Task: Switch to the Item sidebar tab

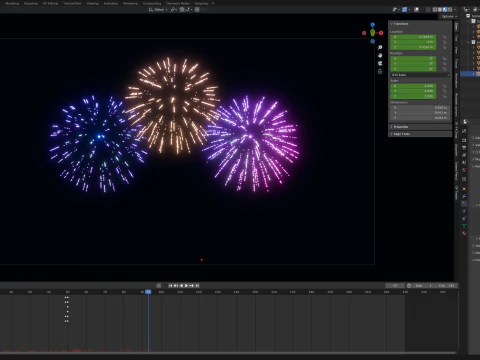Action: tap(456, 27)
